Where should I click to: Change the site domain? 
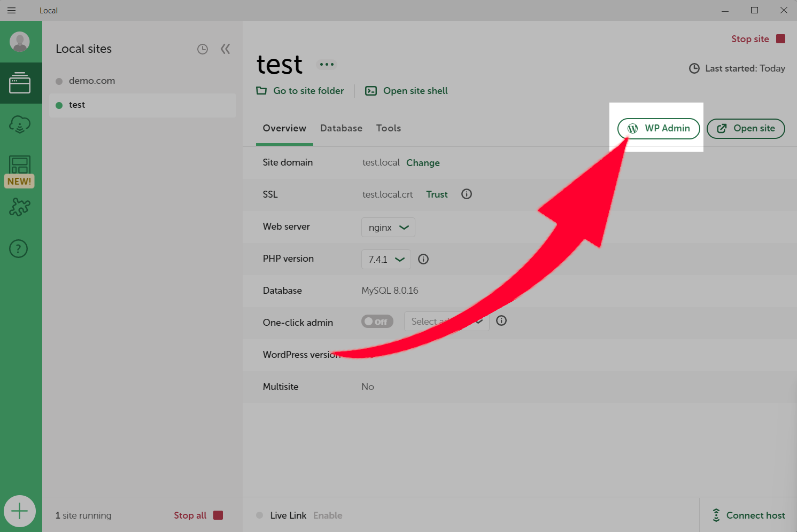click(x=423, y=163)
